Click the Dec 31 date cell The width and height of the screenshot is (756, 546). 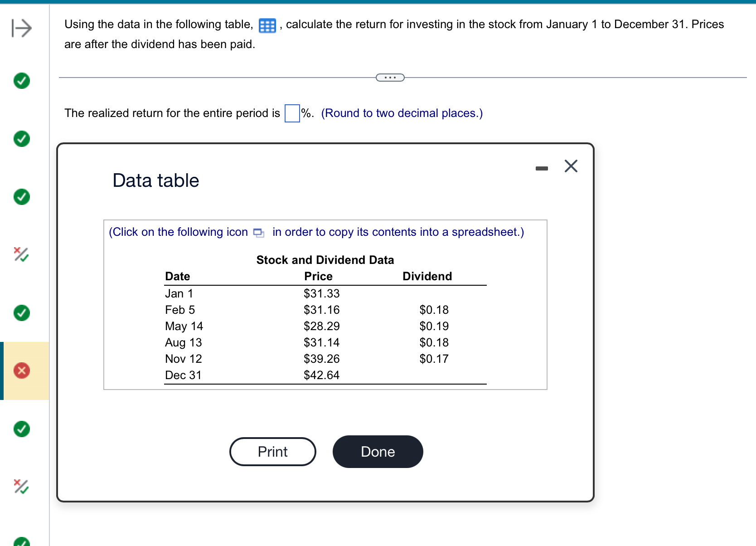point(183,375)
